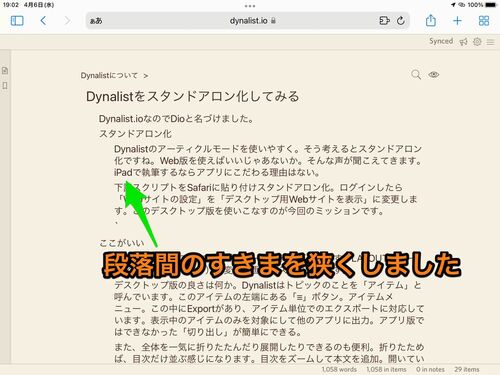Screen dimensions: 500x375
Task: Click the status bar clock 19:02
Action: tap(11, 5)
